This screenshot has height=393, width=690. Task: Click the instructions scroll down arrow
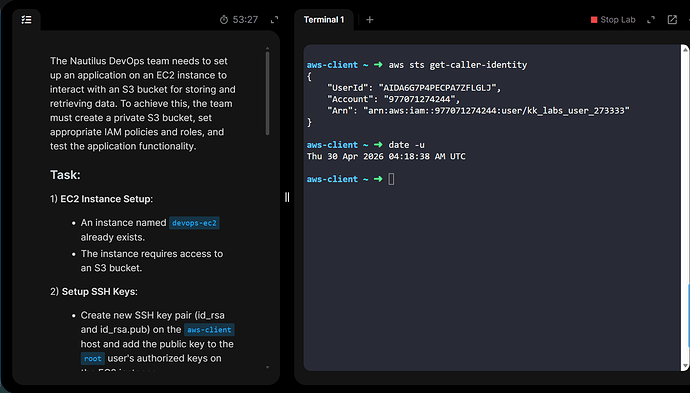coord(267,367)
